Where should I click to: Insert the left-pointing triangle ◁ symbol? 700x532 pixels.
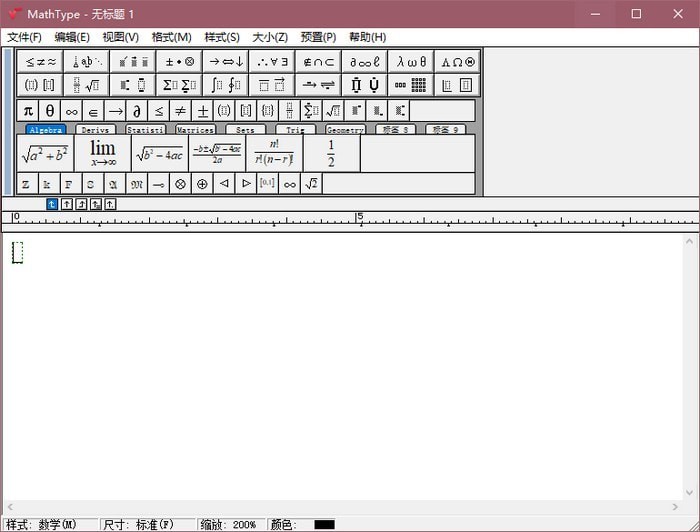pos(224,184)
